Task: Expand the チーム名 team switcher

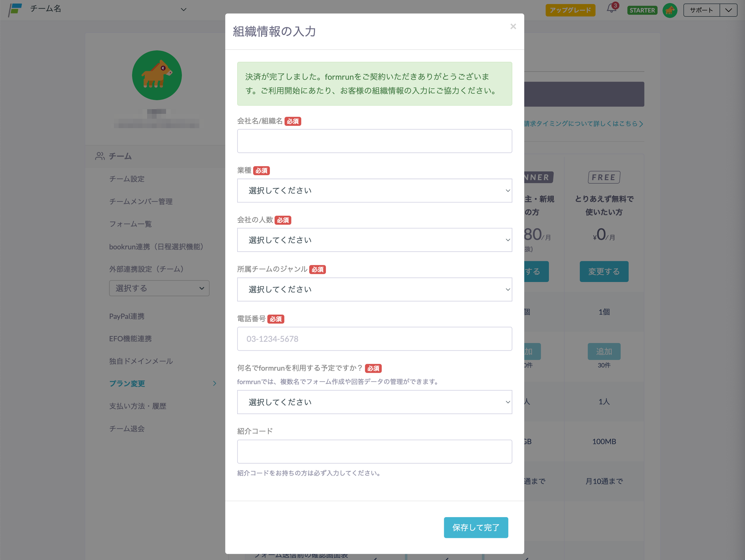Action: (183, 9)
